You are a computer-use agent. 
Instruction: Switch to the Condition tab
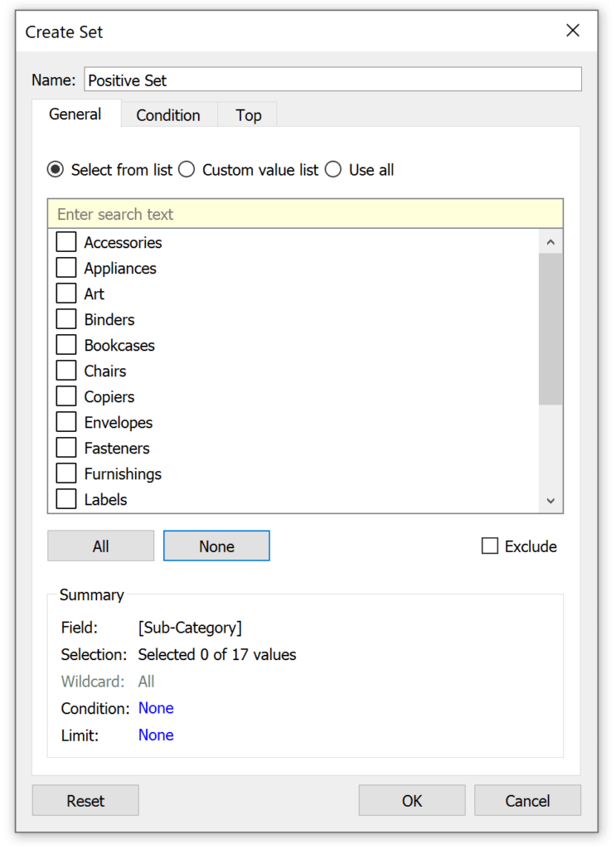[x=168, y=114]
